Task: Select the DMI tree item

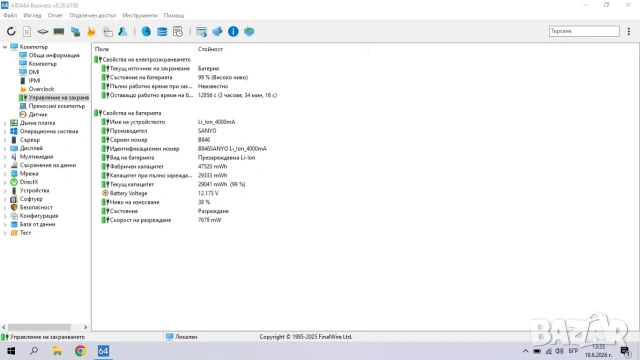Action: (x=34, y=72)
